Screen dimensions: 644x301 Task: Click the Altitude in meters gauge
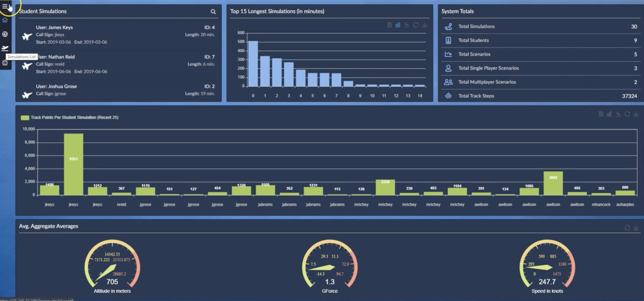[x=112, y=266]
